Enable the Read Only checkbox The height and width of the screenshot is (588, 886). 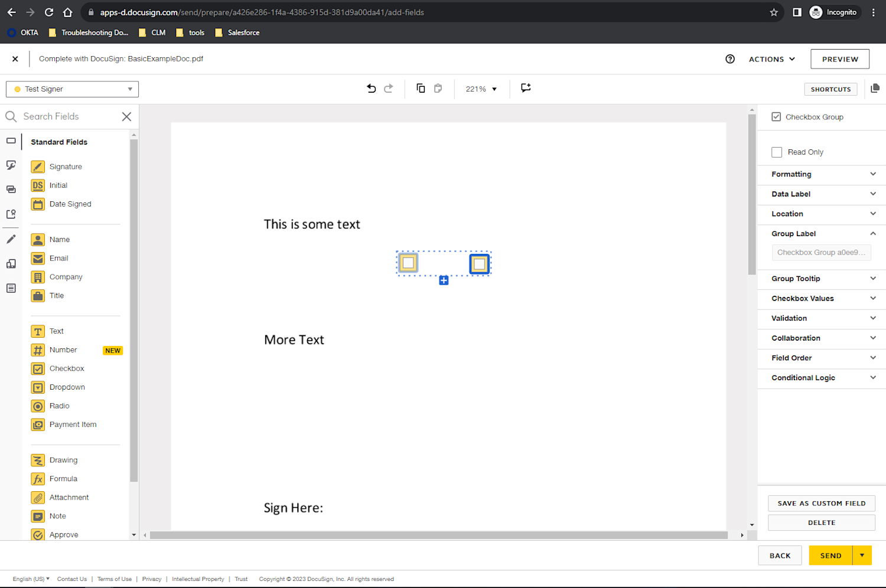click(x=776, y=152)
